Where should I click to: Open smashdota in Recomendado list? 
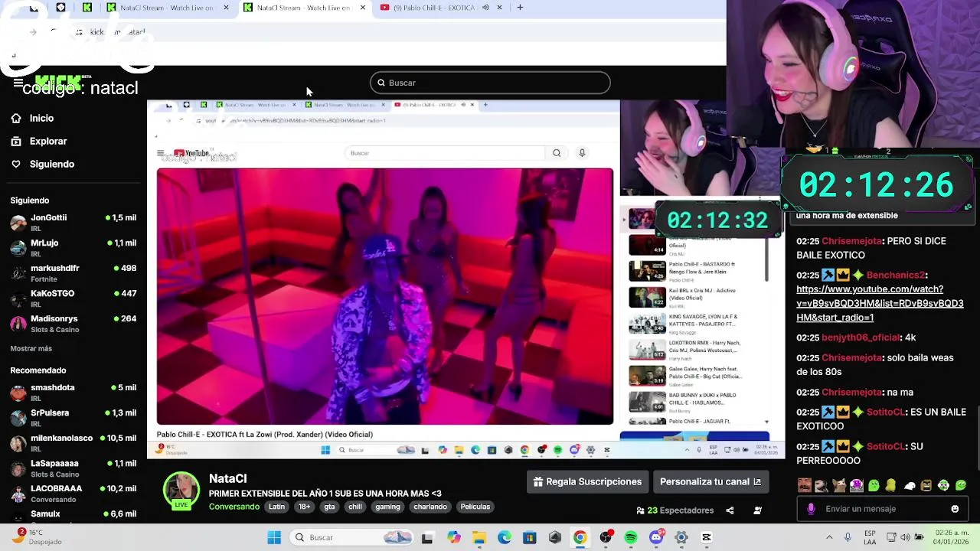tap(73, 392)
